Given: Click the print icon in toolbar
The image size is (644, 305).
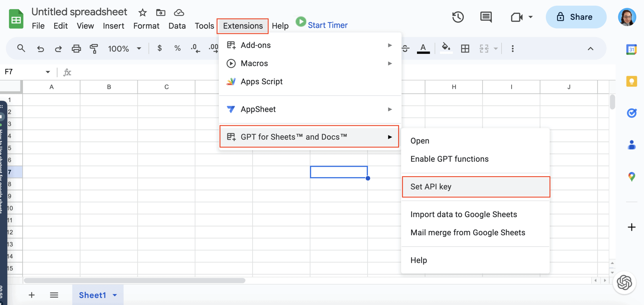Looking at the screenshot, I should coord(76,48).
